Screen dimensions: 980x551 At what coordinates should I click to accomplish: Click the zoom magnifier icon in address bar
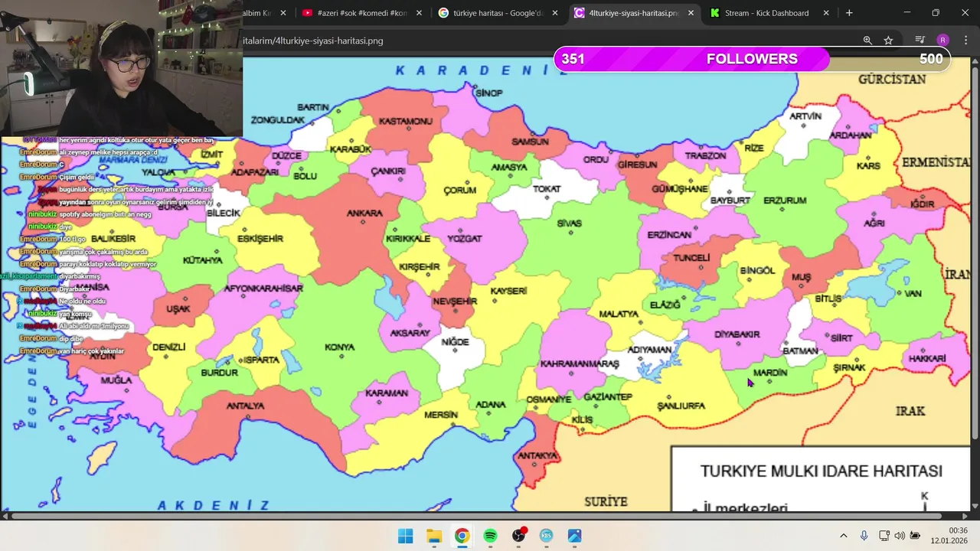867,41
